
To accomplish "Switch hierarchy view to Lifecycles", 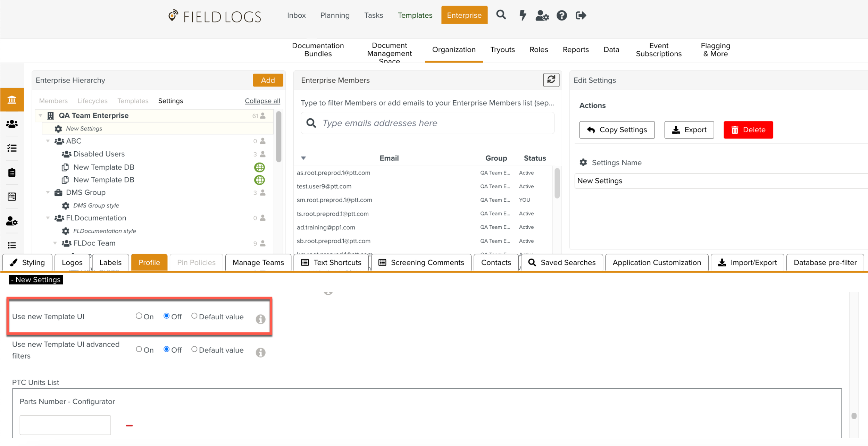I will [92, 101].
